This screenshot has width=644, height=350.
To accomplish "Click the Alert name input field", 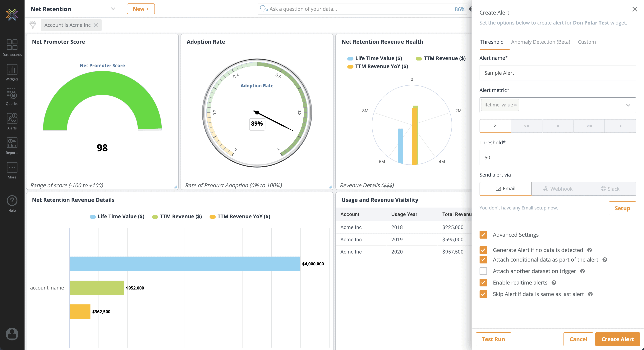I will [x=558, y=73].
